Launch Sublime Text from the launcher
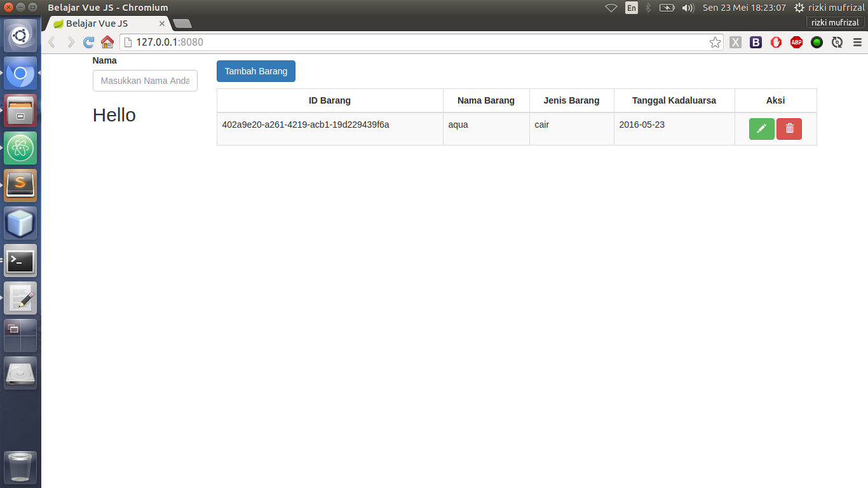The image size is (868, 488). [x=20, y=186]
